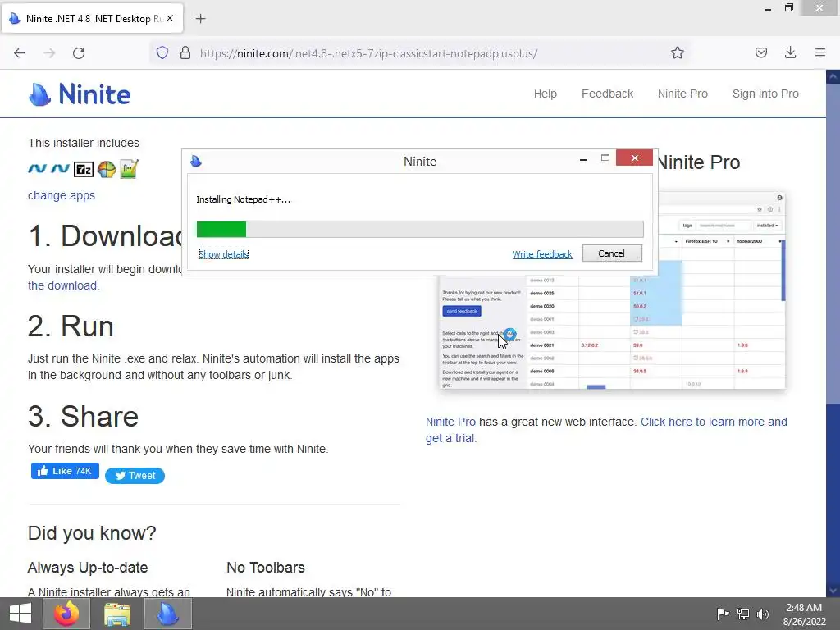Open a new tab with plus button
Image resolution: width=840 pixels, height=630 pixels.
click(x=200, y=19)
